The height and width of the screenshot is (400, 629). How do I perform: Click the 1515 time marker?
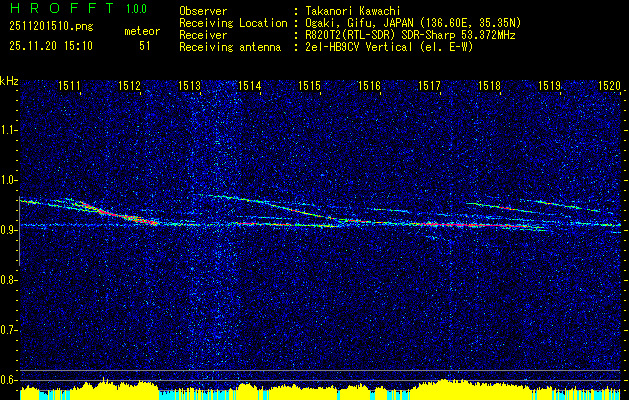click(x=310, y=85)
